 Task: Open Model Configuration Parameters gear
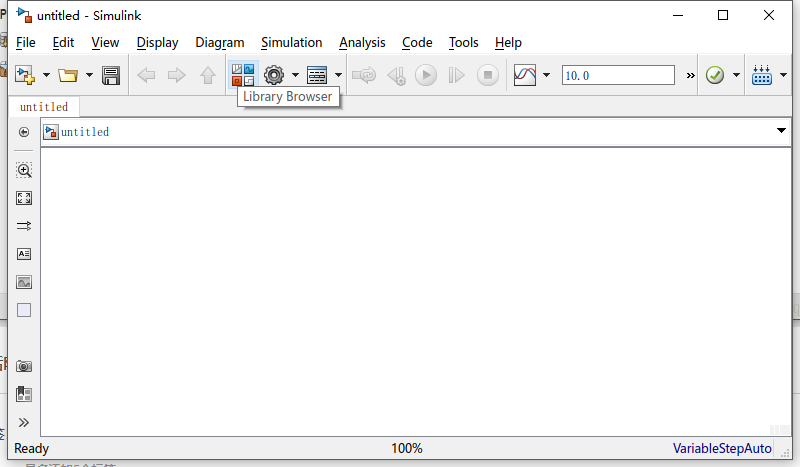(x=274, y=75)
